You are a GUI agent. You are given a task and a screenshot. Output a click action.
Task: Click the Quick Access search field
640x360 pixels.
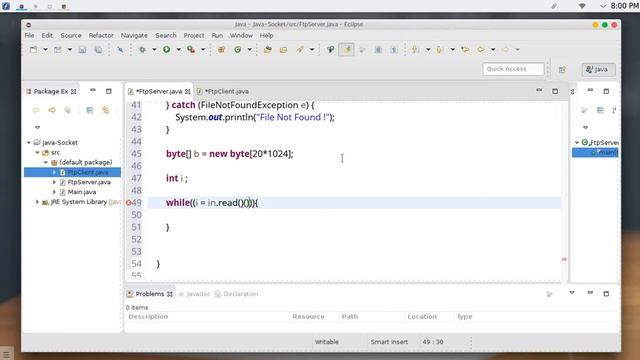(x=513, y=69)
